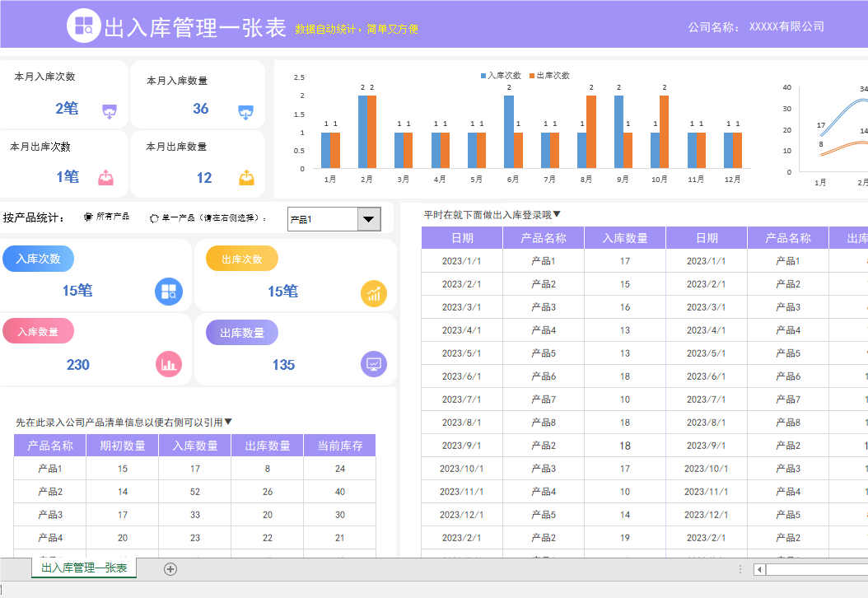Click the 先在此录入公司产品清单信息 note
The width and height of the screenshot is (868, 598).
pos(124,422)
